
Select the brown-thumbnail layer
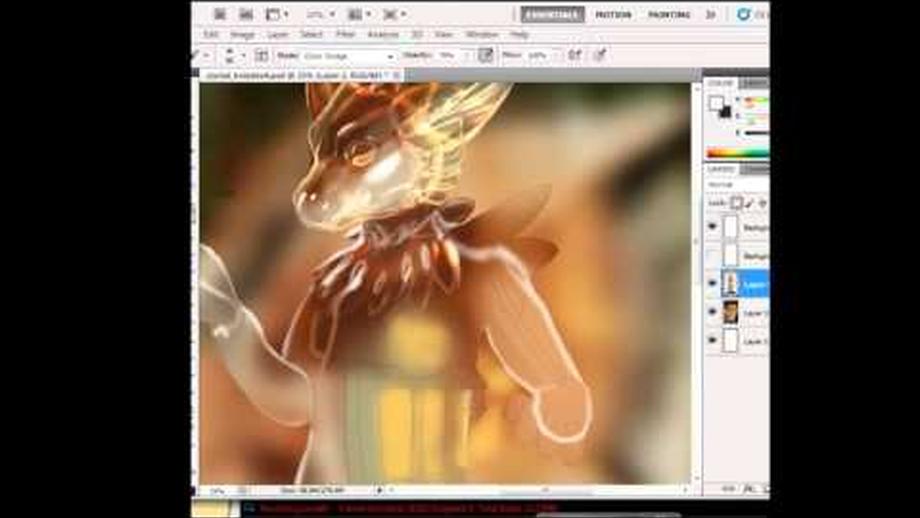(730, 312)
